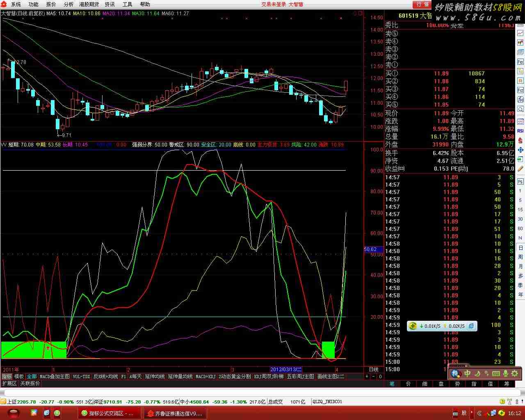Open the 工具 menu

(127, 4)
